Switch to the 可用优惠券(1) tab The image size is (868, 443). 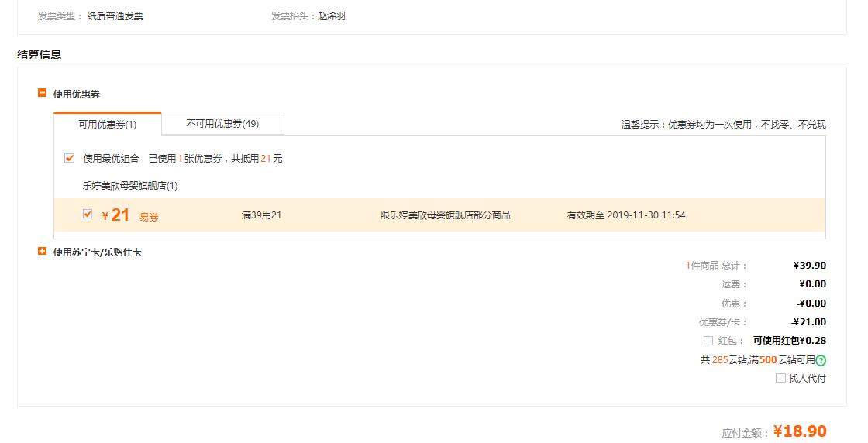point(108,125)
